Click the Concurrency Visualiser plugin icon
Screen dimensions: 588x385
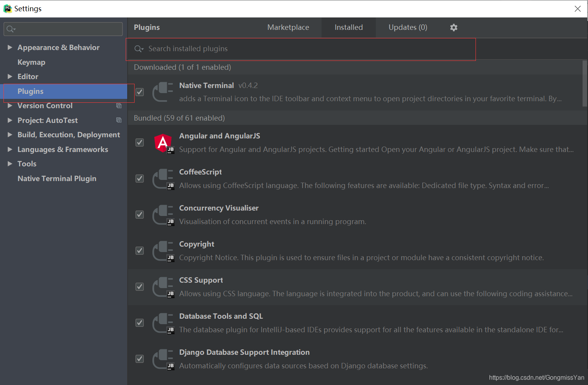163,215
